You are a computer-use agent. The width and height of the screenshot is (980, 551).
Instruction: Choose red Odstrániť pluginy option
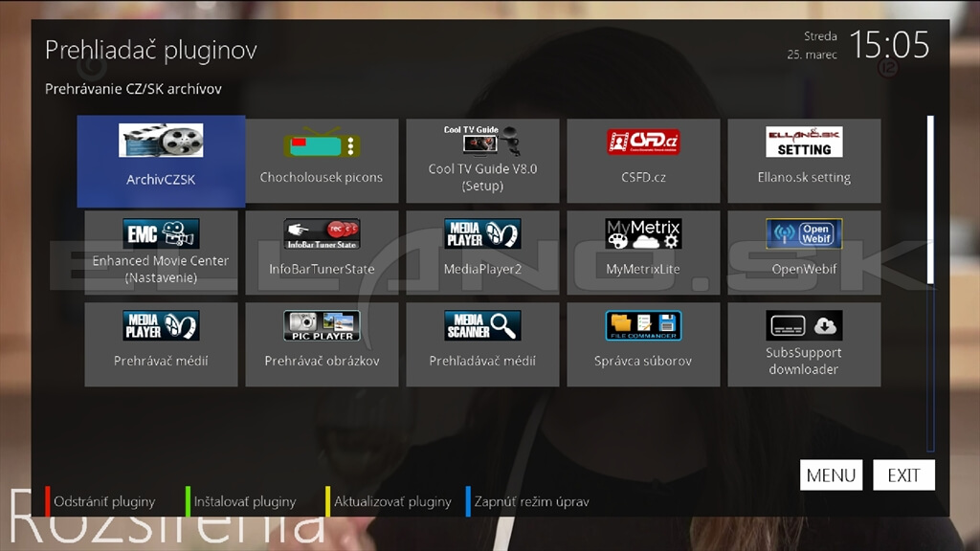pos(104,501)
